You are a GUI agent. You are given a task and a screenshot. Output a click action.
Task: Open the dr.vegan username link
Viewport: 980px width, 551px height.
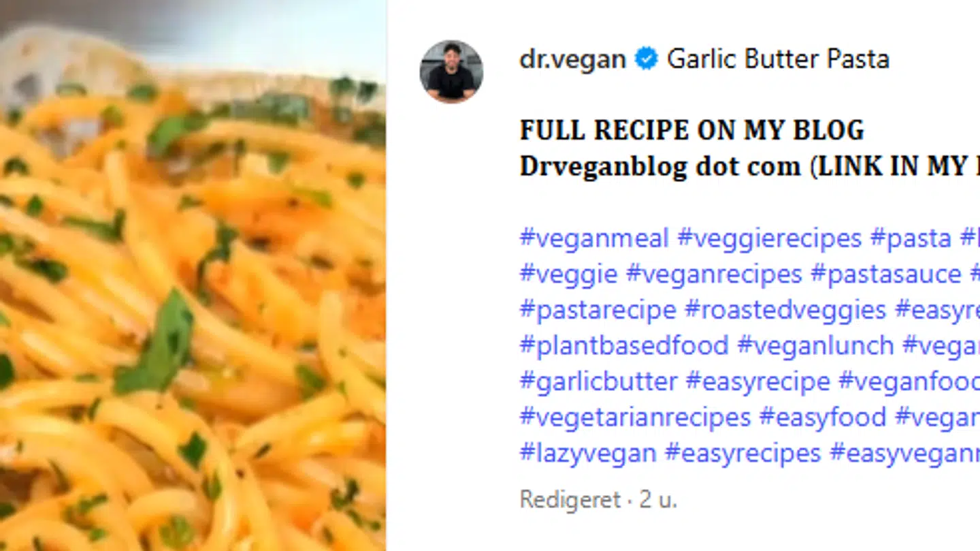pyautogui.click(x=572, y=59)
